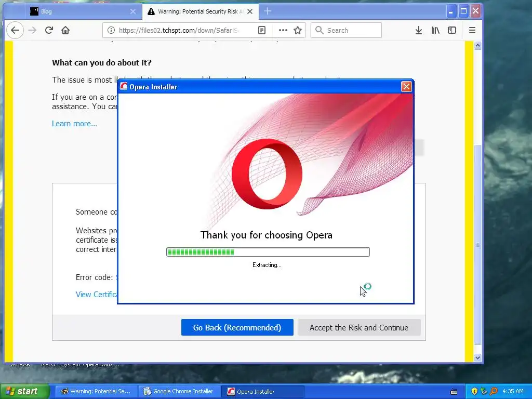Click the Opera Installer title bar icon
Image resolution: width=532 pixels, height=399 pixels.
point(124,87)
